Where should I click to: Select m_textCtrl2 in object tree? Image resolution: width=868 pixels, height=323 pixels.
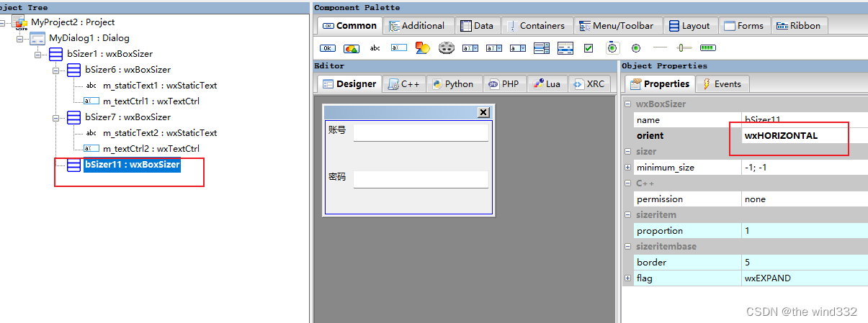[x=151, y=149]
